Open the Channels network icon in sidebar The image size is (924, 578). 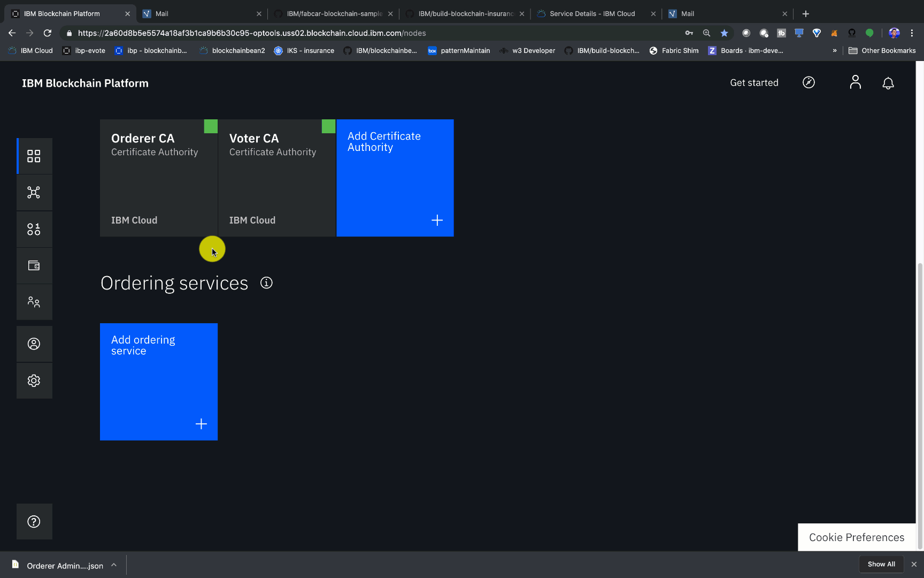pyautogui.click(x=34, y=193)
